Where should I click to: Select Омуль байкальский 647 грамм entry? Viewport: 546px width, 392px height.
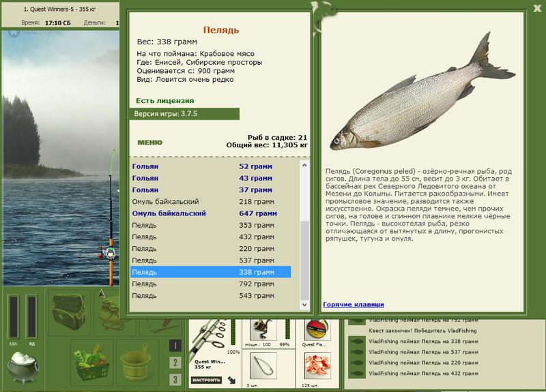[x=210, y=213]
